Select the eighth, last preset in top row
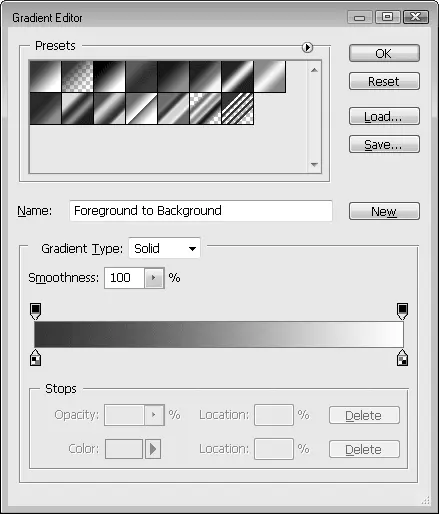Image resolution: width=439 pixels, height=514 pixels. pos(269,76)
